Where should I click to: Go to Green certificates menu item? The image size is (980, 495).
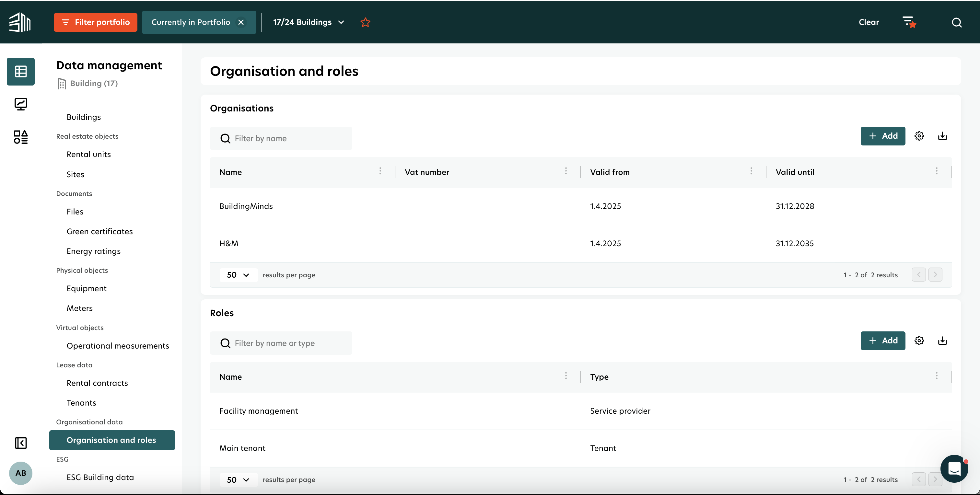coord(99,231)
